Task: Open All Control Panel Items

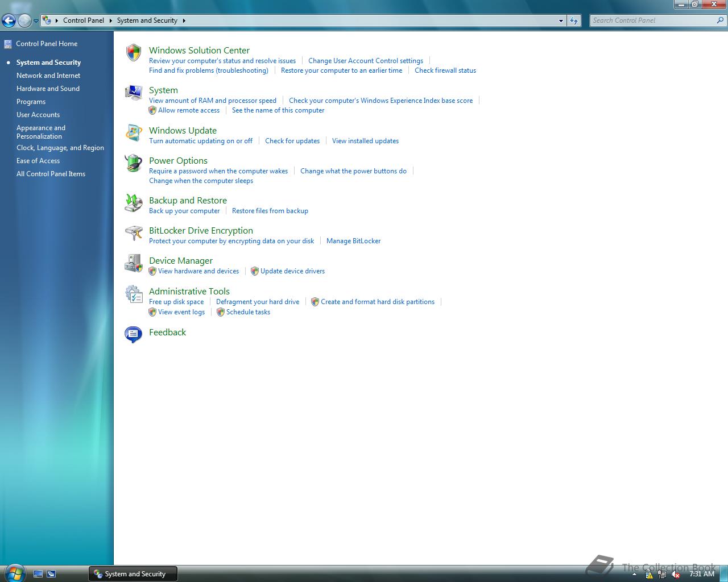Action: 51,174
